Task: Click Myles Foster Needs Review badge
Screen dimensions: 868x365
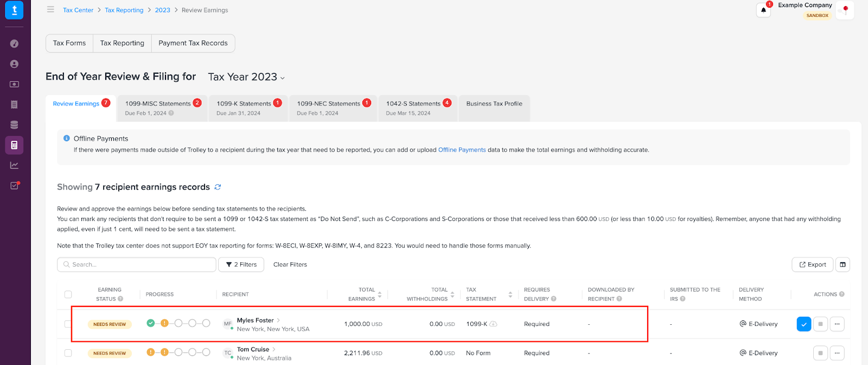Action: tap(110, 324)
